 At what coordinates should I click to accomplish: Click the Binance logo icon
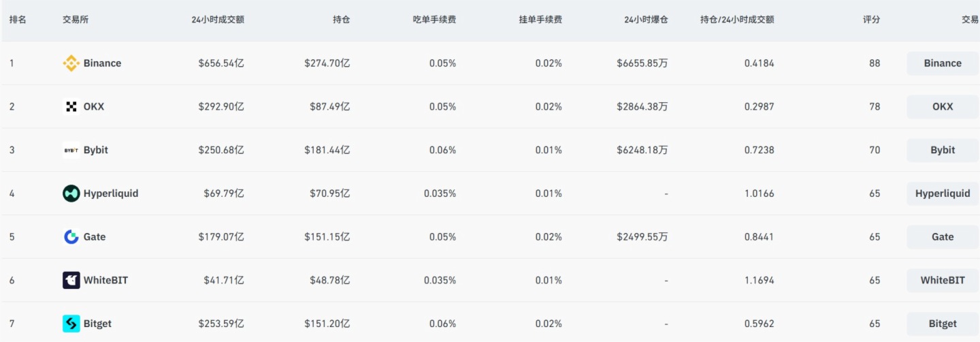click(71, 63)
